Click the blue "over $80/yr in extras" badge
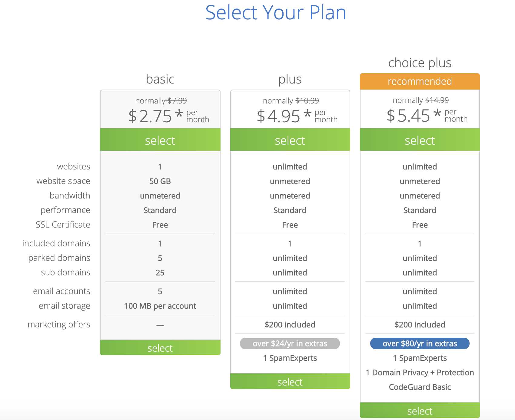Viewport: 515px width, 420px height. pyautogui.click(x=420, y=343)
